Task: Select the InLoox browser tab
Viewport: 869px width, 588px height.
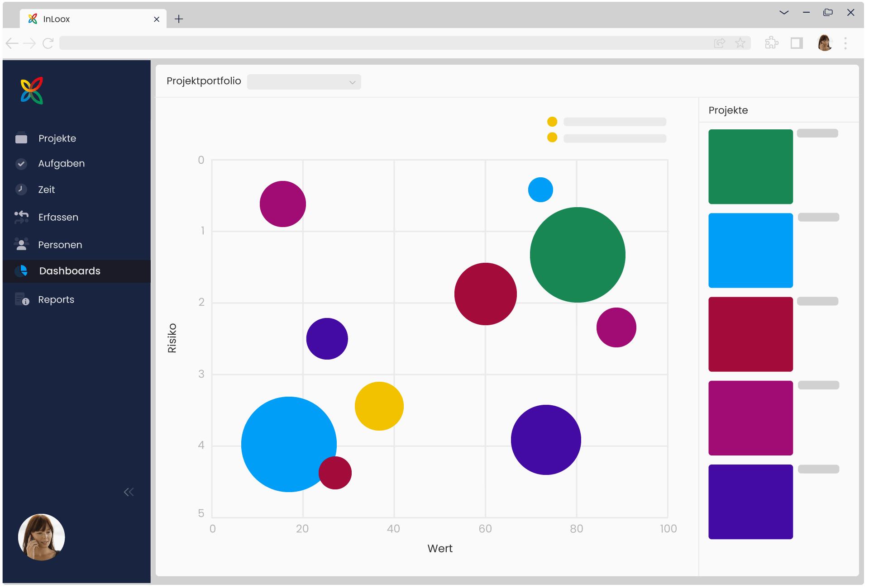Action: [93, 19]
